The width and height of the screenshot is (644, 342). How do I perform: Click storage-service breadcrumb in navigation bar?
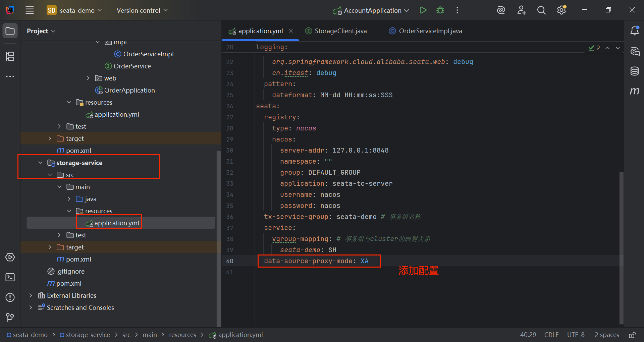click(x=85, y=335)
